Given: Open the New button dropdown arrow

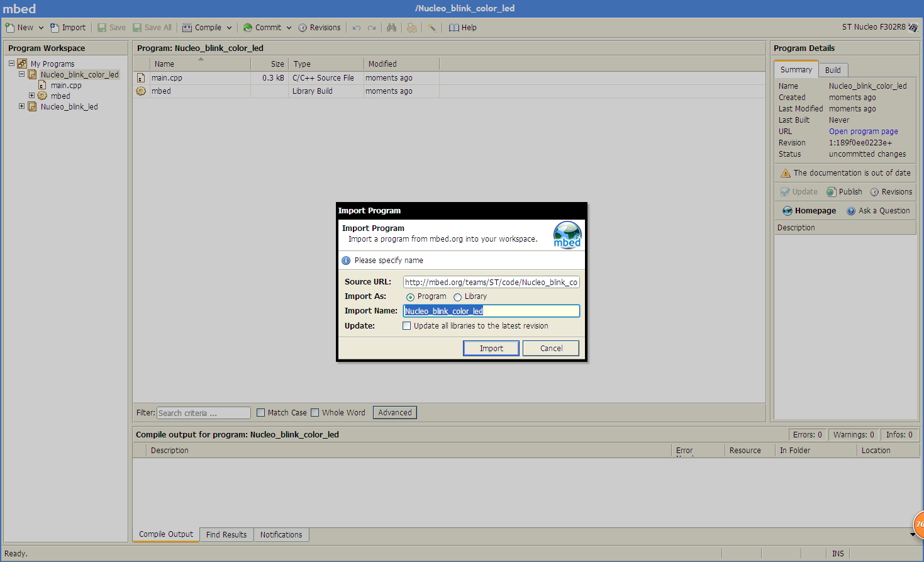Looking at the screenshot, I should point(41,28).
